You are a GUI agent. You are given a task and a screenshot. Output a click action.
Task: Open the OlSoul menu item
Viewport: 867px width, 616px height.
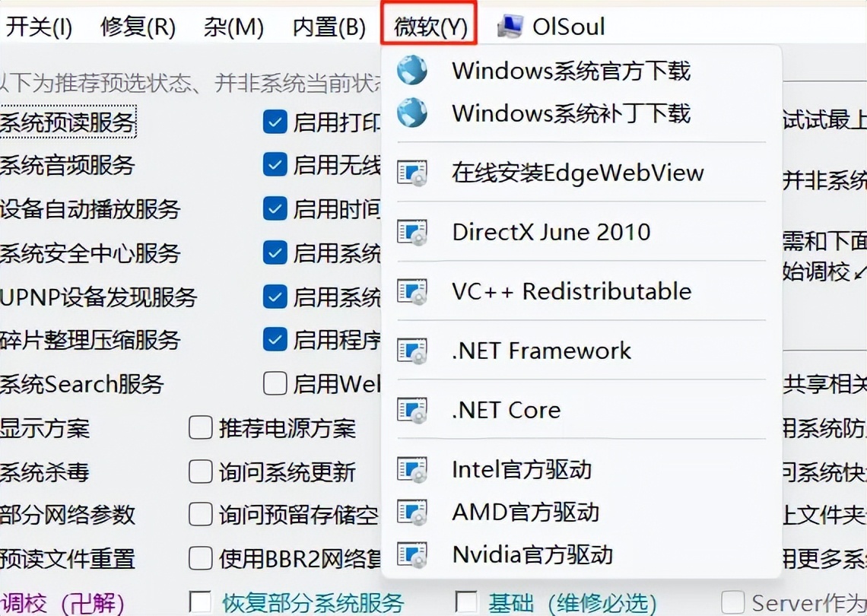pos(568,27)
